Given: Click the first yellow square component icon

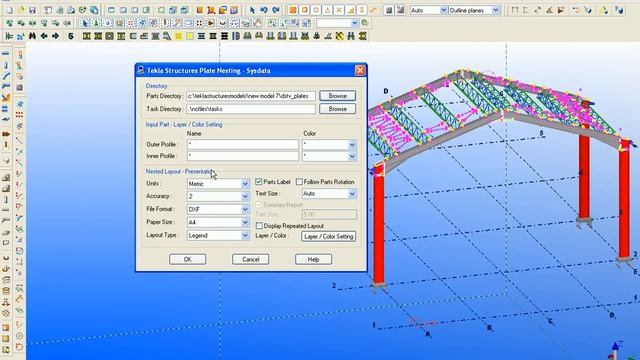Looking at the screenshot, I should 178,36.
